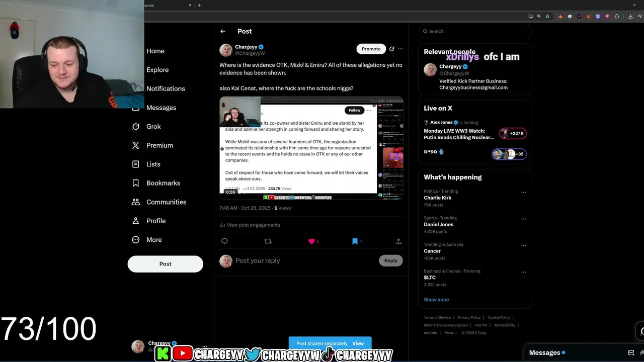Click the repost arrows icon
Viewport: 644px width, 362px height.
click(268, 241)
